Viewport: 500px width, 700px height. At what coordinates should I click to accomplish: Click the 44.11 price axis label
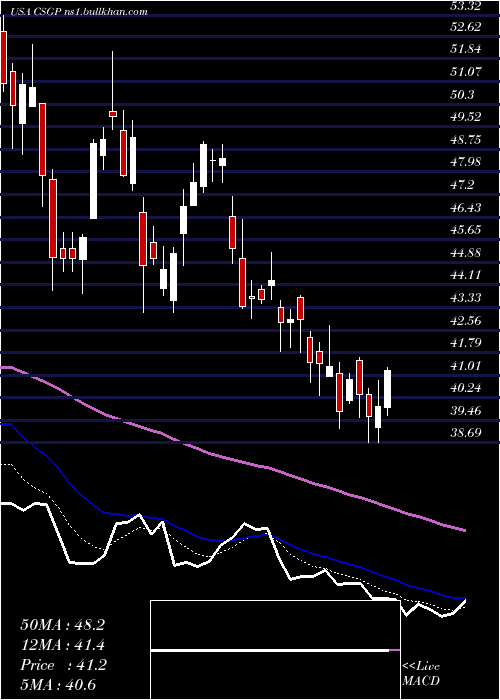click(x=466, y=275)
